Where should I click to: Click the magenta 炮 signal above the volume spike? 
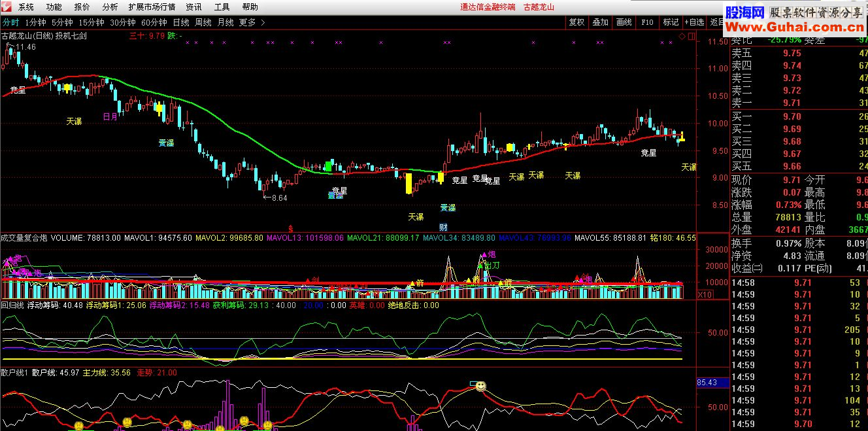[x=488, y=254]
